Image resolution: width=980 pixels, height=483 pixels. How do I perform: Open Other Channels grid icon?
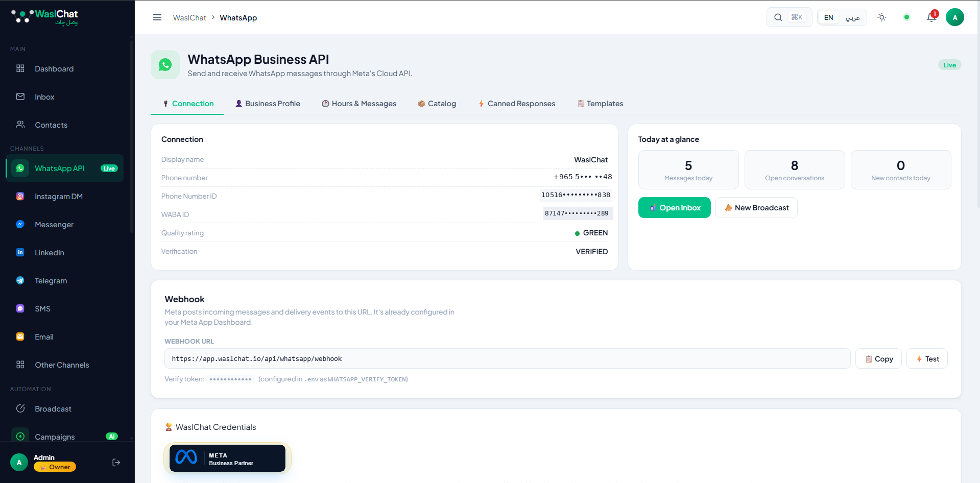(20, 365)
